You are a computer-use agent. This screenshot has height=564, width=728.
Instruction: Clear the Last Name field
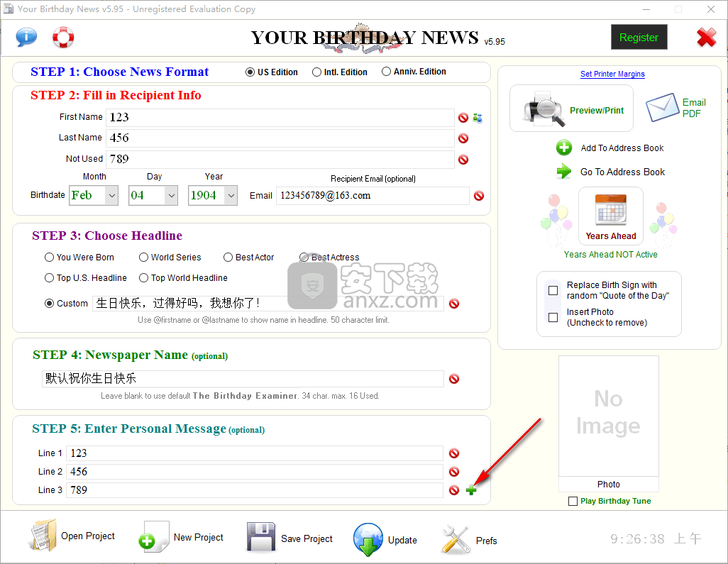pos(463,138)
